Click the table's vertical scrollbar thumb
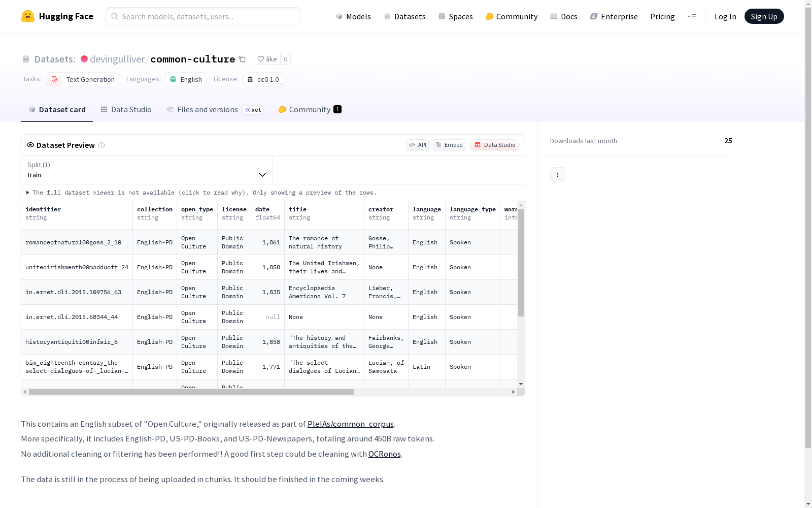Viewport: 812px width, 508px height. pos(521,263)
